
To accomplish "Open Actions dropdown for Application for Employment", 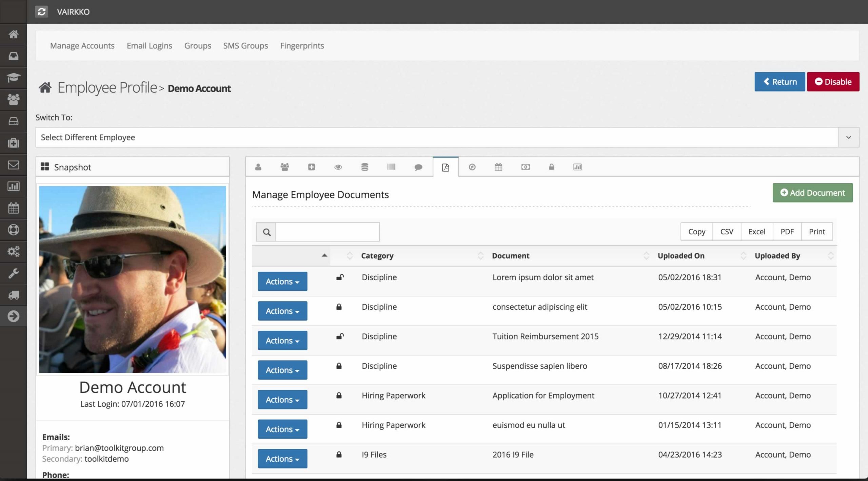I will click(x=282, y=400).
